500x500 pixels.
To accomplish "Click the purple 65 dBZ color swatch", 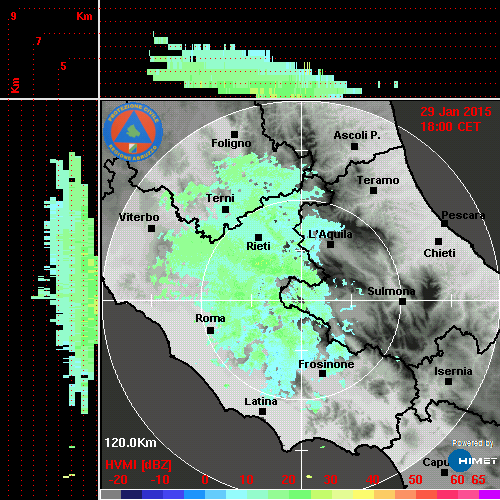I will 489,494.
